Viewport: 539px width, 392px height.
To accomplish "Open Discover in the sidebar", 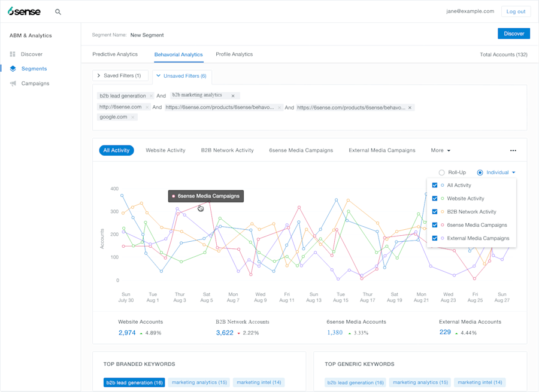I will (32, 54).
